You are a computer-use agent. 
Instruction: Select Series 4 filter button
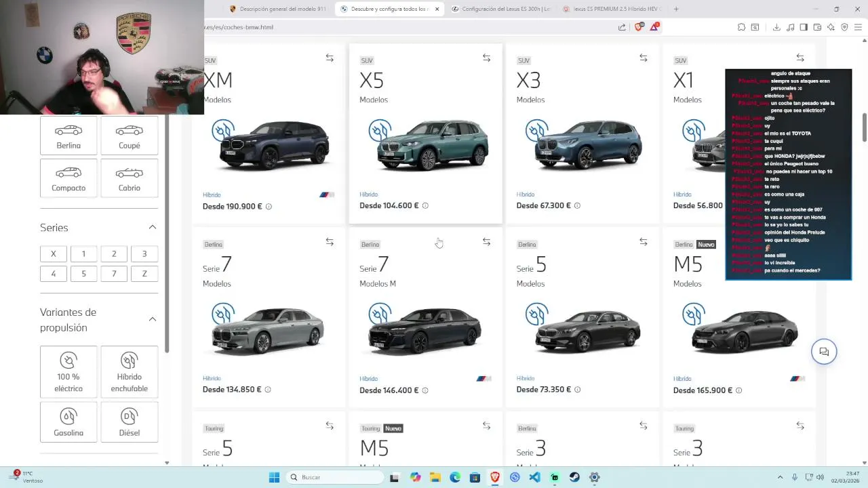pyautogui.click(x=54, y=274)
